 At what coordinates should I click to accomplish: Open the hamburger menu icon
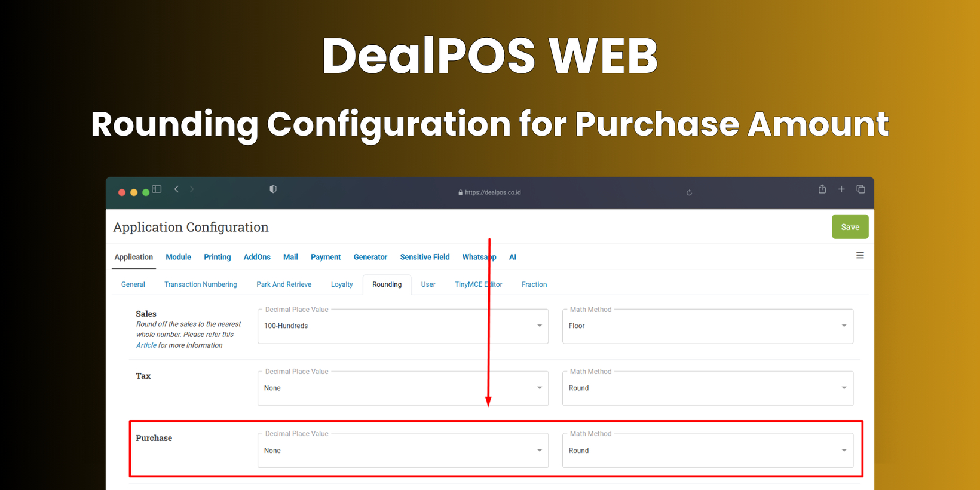[x=860, y=255]
